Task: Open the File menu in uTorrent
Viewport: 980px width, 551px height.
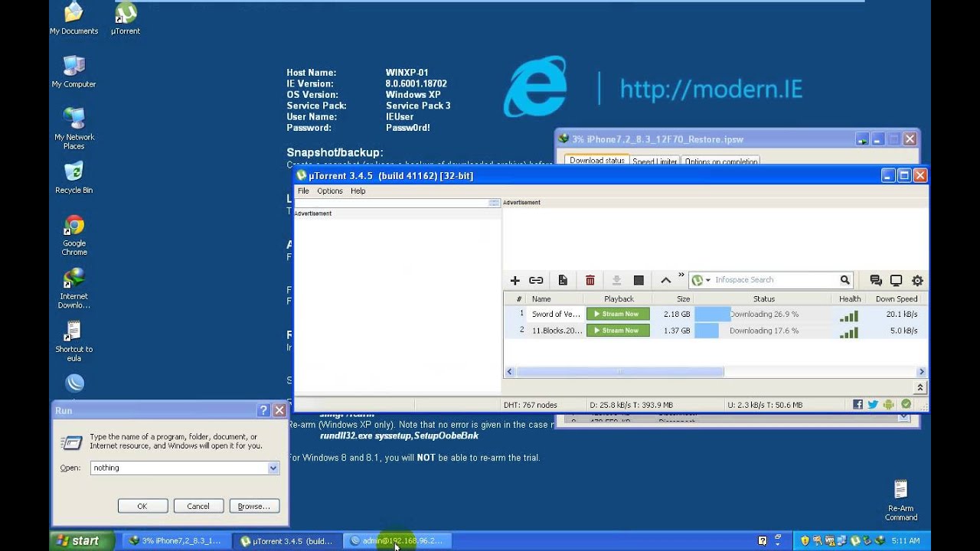Action: pyautogui.click(x=303, y=191)
